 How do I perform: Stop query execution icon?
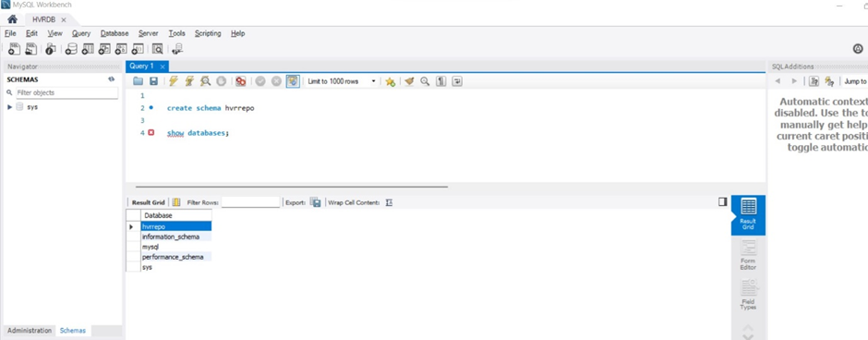221,81
